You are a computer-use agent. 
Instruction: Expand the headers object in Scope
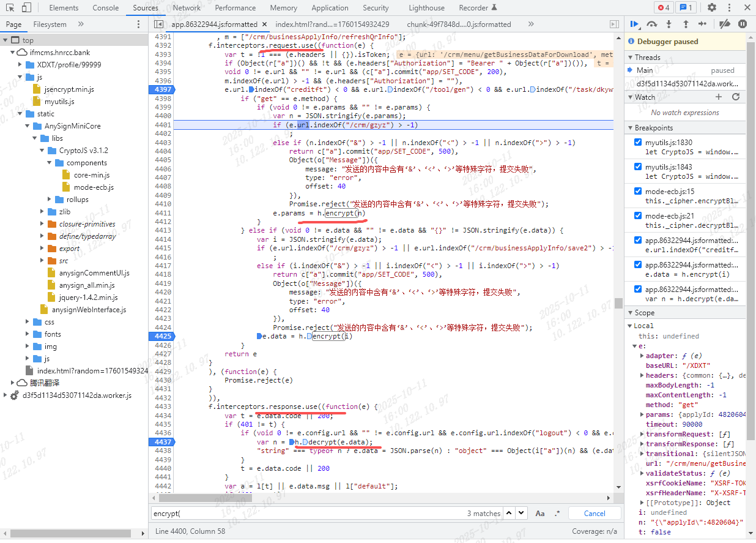pyautogui.click(x=642, y=375)
